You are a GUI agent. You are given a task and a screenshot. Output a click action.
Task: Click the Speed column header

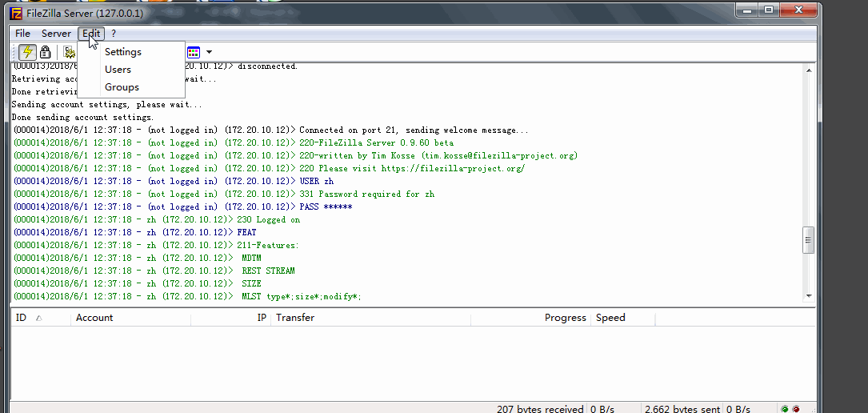pos(622,318)
